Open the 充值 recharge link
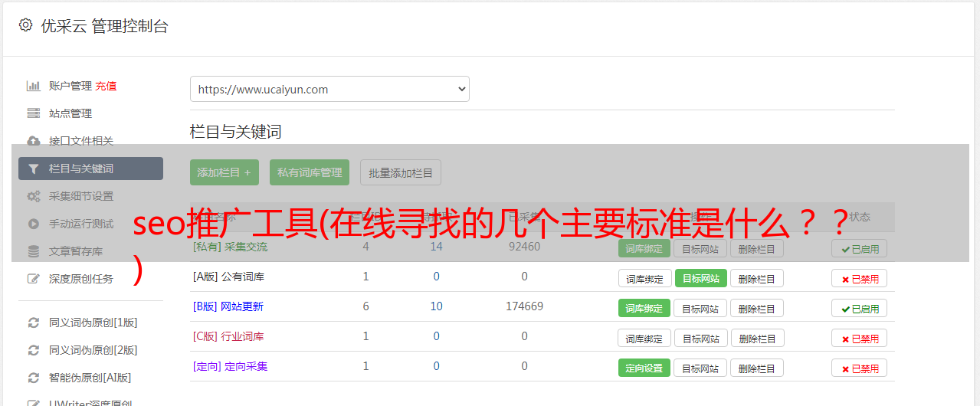Screen dimensions: 980x406 pos(106,86)
